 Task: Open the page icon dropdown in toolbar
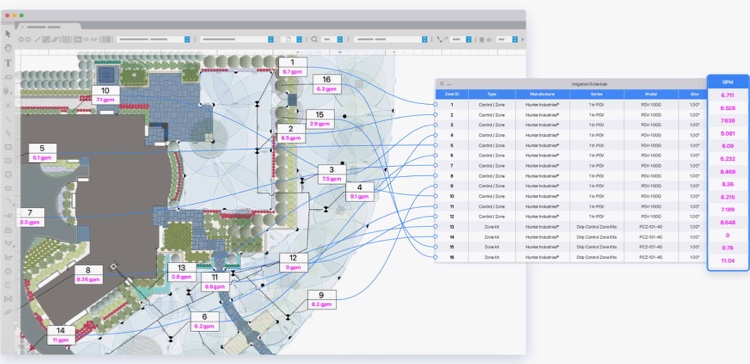tap(293, 40)
